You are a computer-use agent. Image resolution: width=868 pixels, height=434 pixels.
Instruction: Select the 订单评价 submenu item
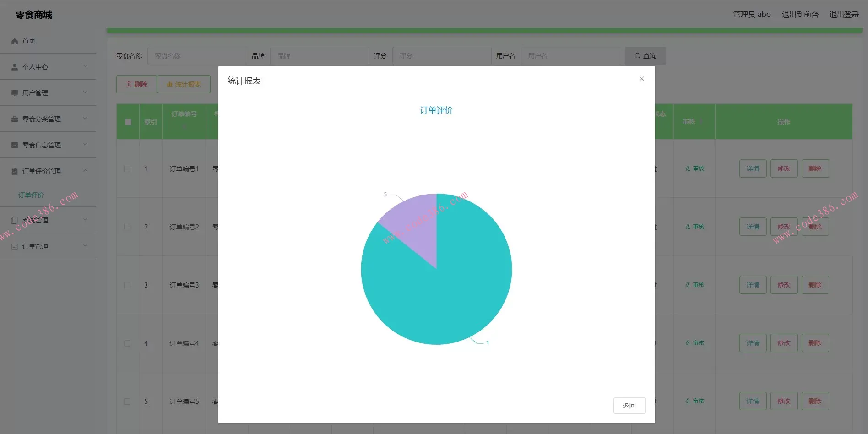coord(31,195)
